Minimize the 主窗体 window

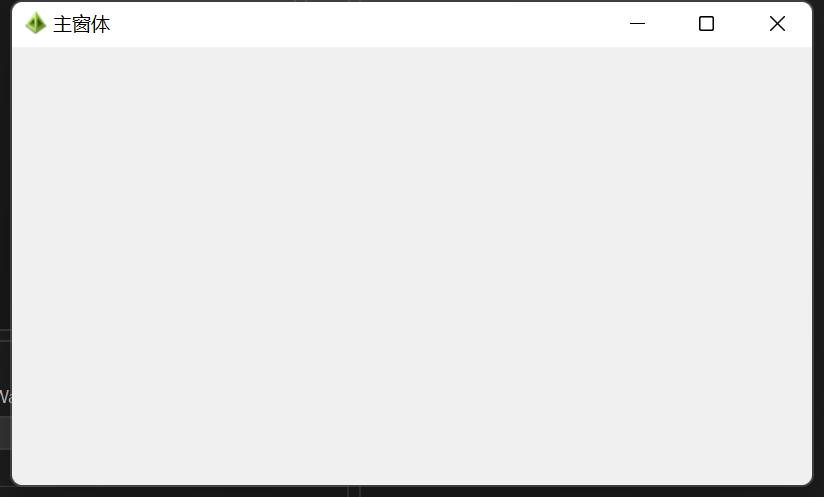(x=637, y=24)
